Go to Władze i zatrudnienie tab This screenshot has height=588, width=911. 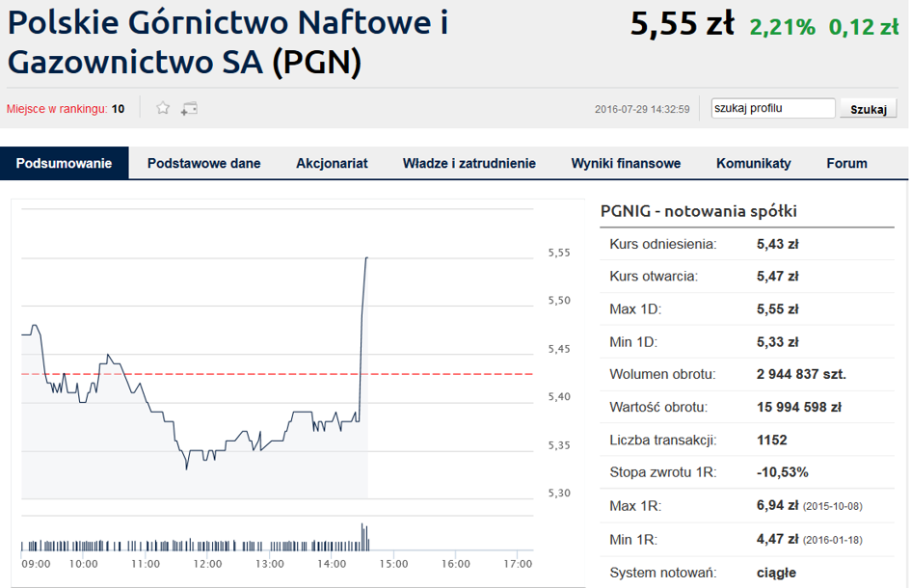pos(469,163)
